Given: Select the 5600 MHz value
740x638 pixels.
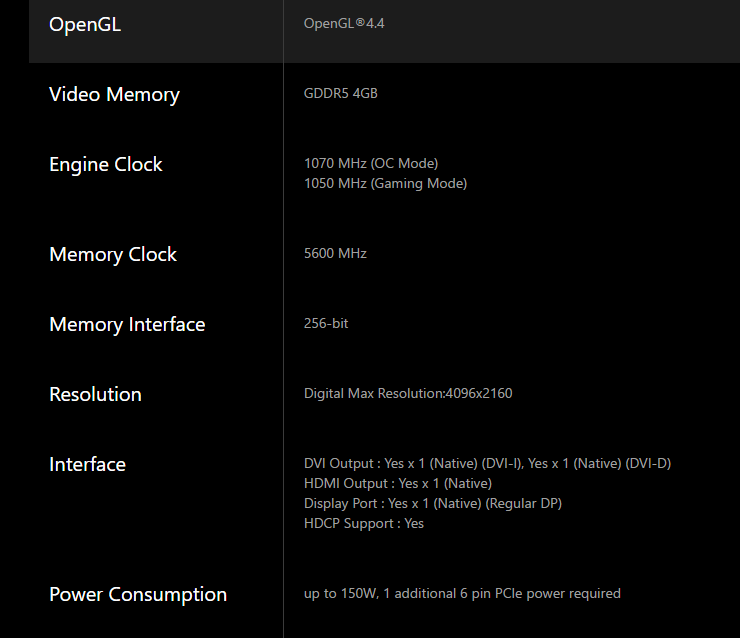Looking at the screenshot, I should 335,253.
